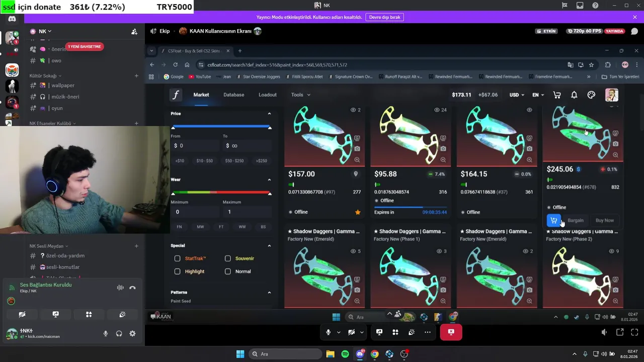Viewport: 644px width, 362px height.
Task: Pop out the stream window
Action: tap(620, 332)
